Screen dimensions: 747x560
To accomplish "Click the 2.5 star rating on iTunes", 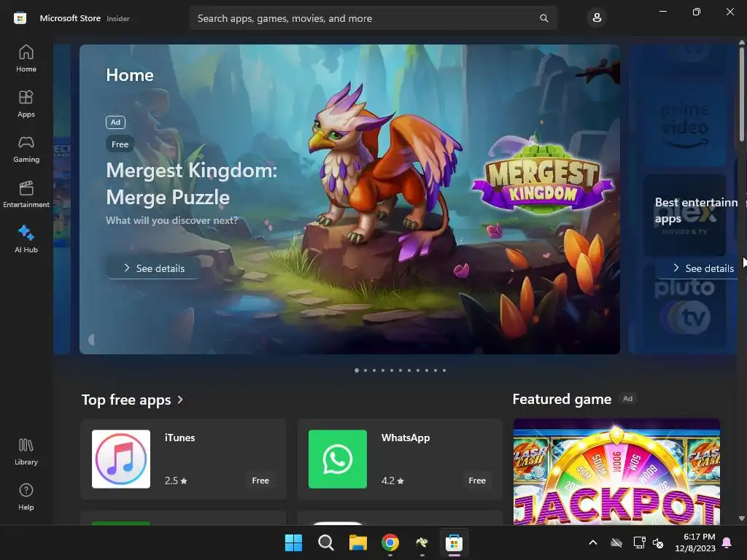I will pyautogui.click(x=176, y=481).
